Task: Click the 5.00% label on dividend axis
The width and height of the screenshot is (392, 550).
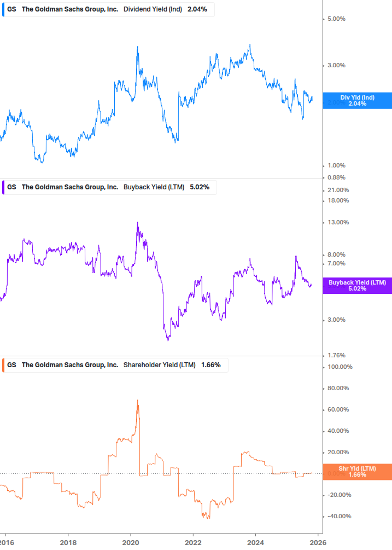Action: click(336, 19)
